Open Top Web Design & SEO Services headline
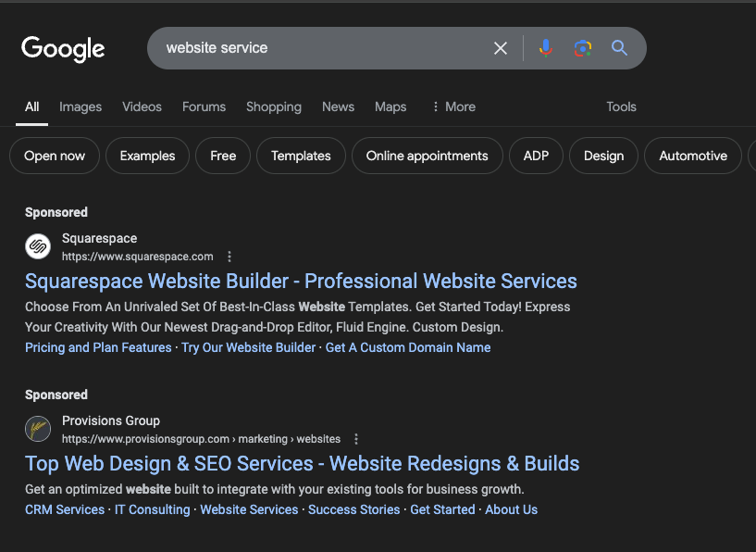 303,463
